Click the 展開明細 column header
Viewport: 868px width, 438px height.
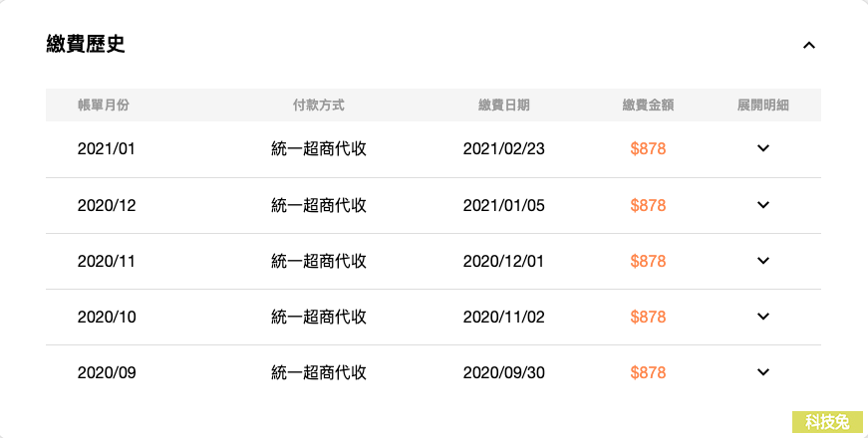click(762, 106)
